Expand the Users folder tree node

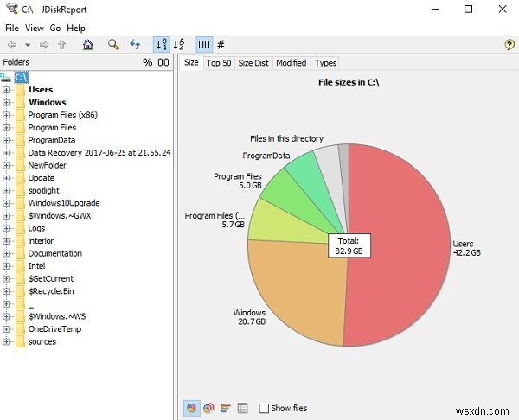6,90
